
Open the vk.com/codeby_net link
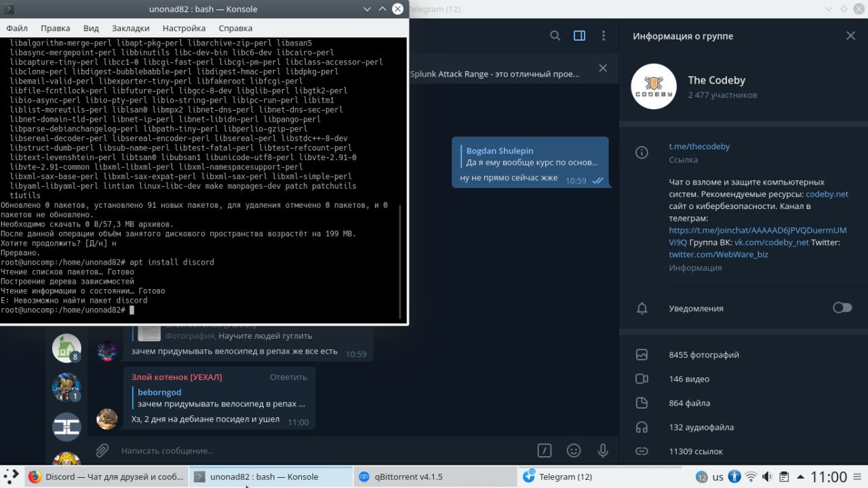point(771,242)
